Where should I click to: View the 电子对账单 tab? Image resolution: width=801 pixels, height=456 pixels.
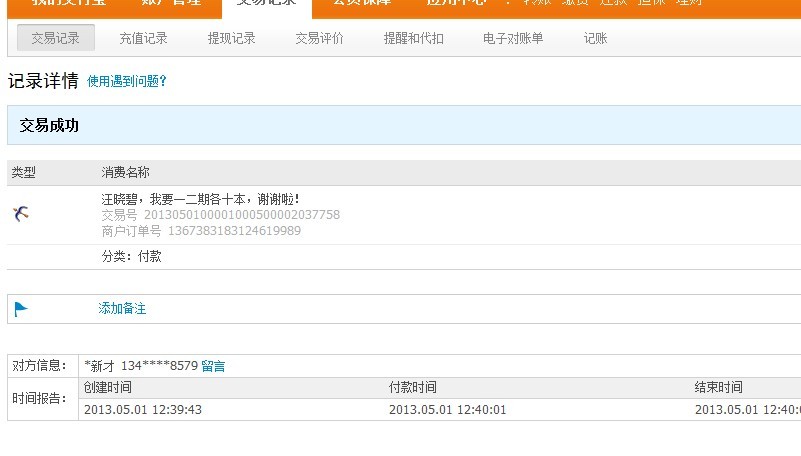pyautogui.click(x=513, y=38)
